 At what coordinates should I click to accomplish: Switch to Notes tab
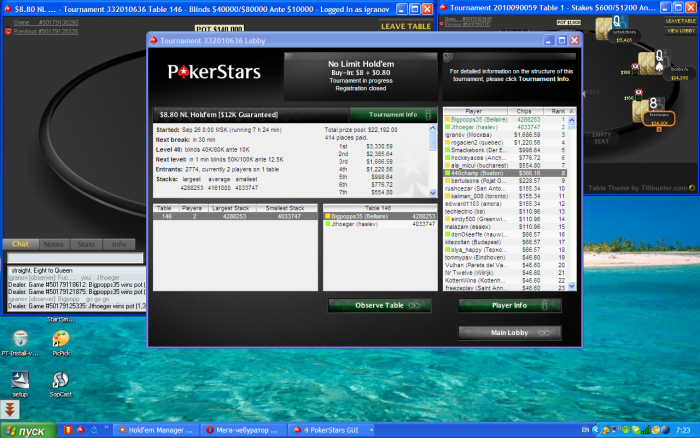(x=54, y=244)
